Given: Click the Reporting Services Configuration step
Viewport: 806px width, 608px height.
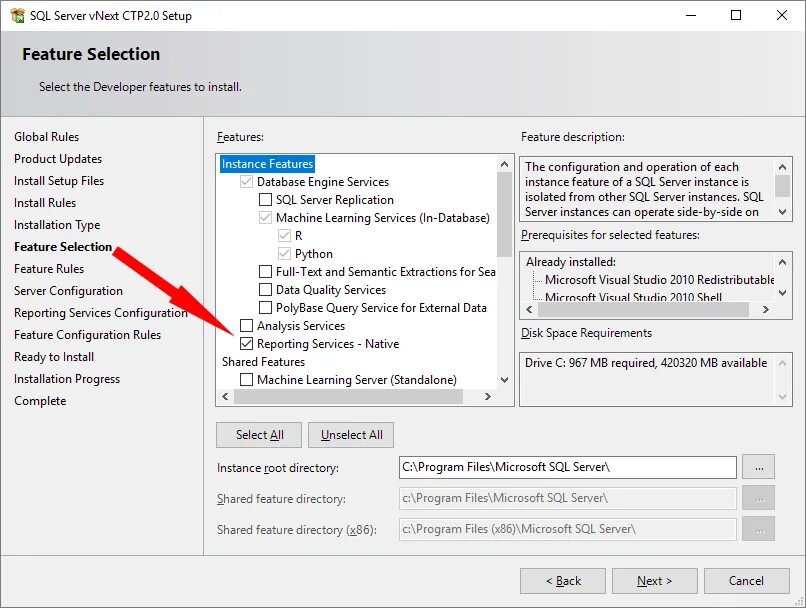Looking at the screenshot, I should pyautogui.click(x=101, y=313).
